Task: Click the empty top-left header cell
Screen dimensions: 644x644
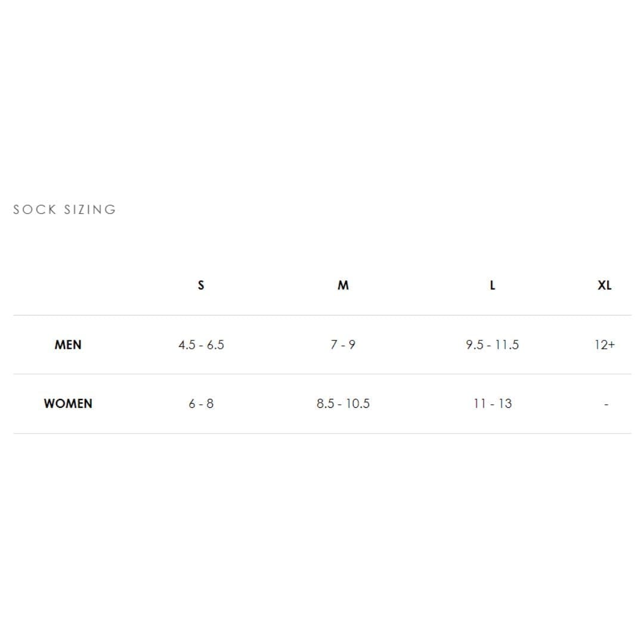Action: coord(68,285)
